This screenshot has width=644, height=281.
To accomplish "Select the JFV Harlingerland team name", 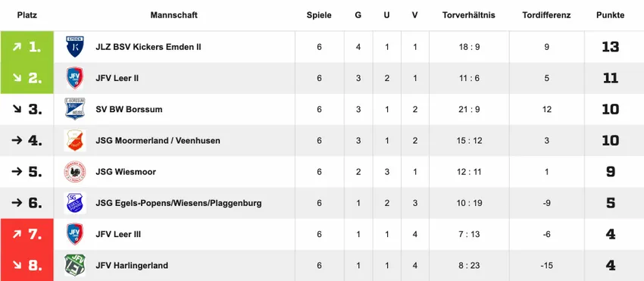I will [x=132, y=265].
